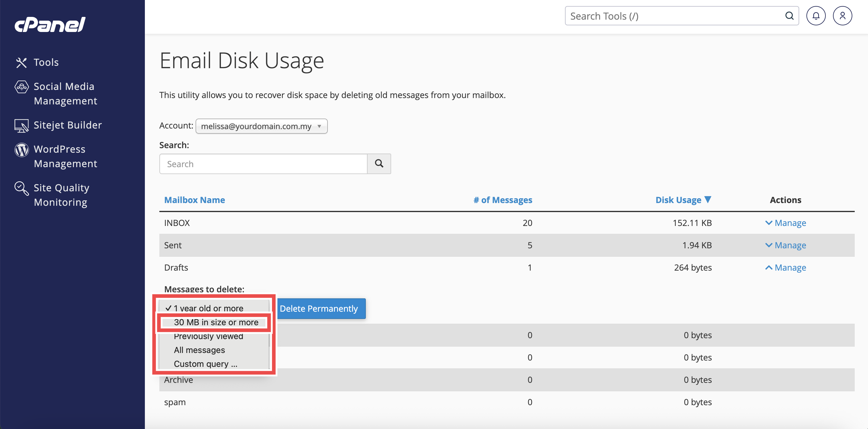This screenshot has height=429, width=868.
Task: Click the Sitejet Builder icon
Action: coord(21,126)
